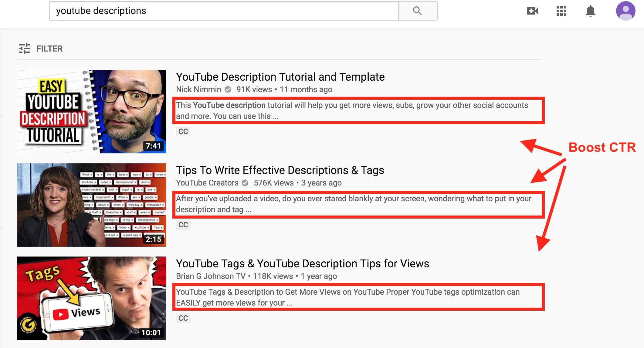The image size is (644, 348).
Task: Click the CC badge under YouTube Creators video
Action: point(183,225)
